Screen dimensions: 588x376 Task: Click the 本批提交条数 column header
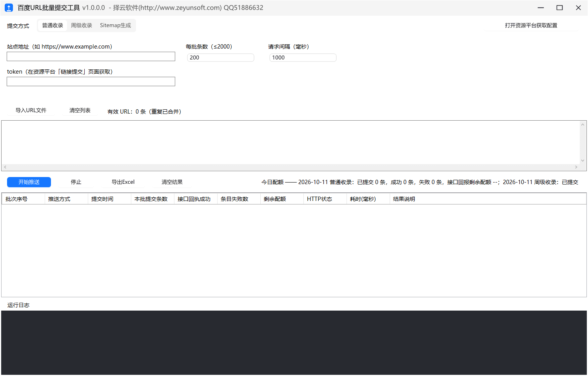pos(153,199)
